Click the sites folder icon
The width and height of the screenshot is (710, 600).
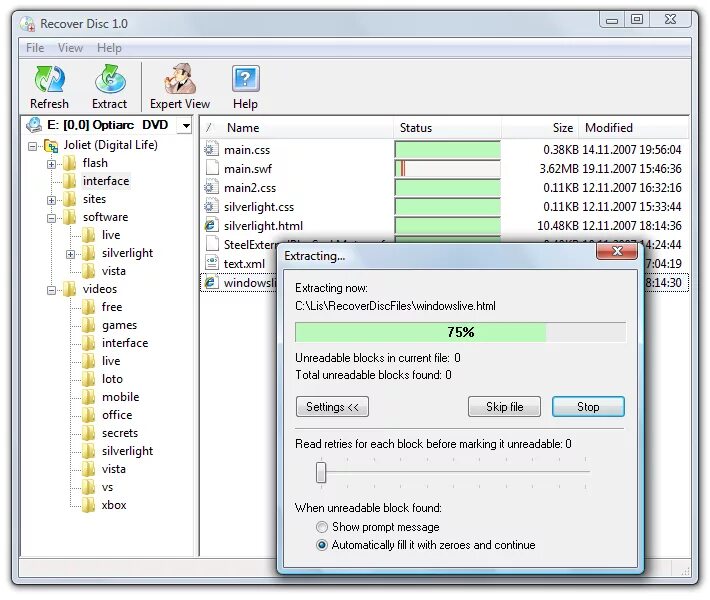click(70, 199)
